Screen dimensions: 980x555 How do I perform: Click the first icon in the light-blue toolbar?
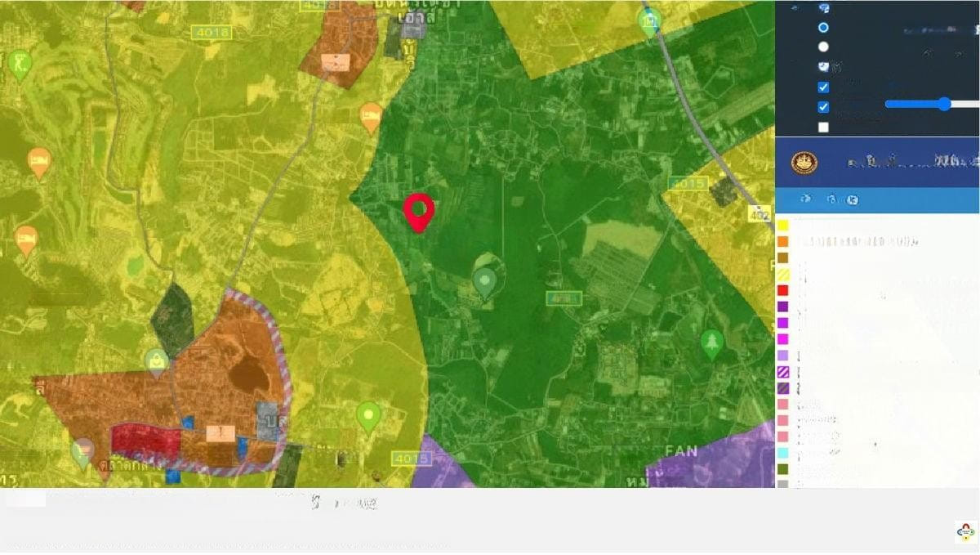click(806, 199)
